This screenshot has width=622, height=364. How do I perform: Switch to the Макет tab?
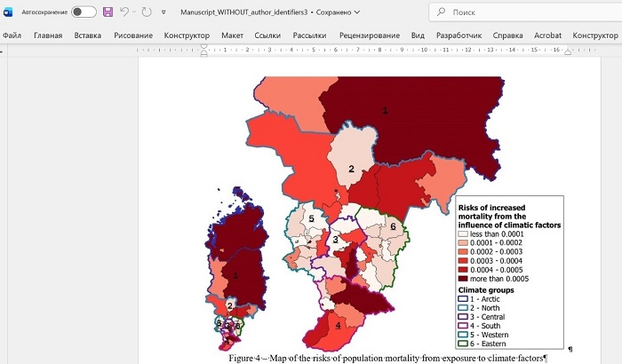click(x=232, y=36)
